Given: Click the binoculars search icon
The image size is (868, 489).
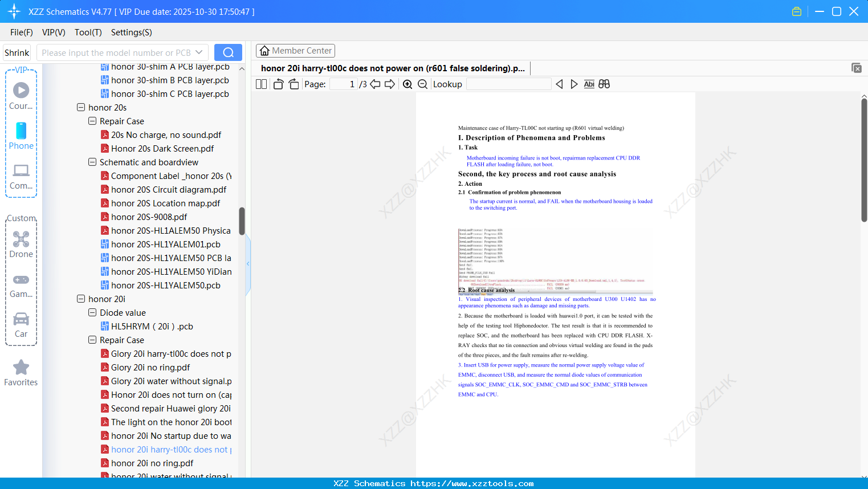Looking at the screenshot, I should (604, 84).
